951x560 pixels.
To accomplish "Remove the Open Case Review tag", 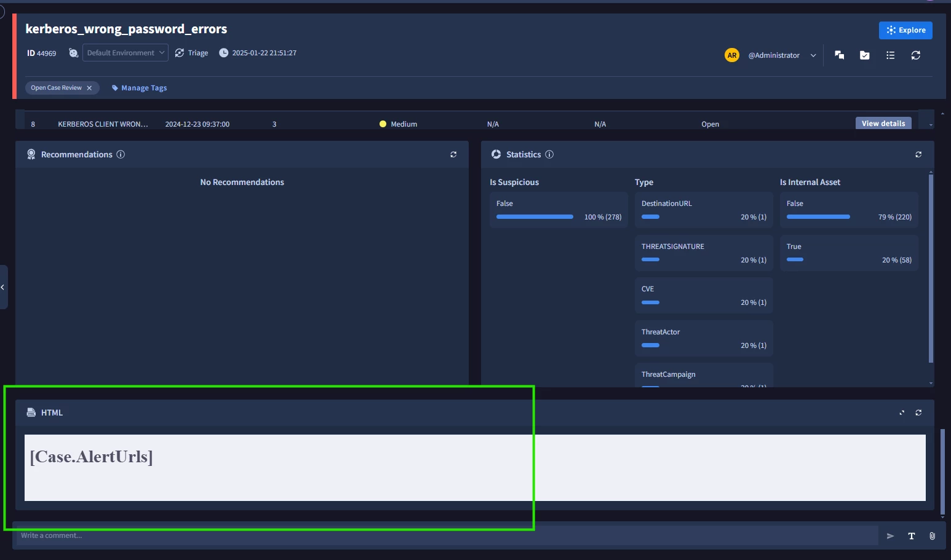I will click(89, 88).
